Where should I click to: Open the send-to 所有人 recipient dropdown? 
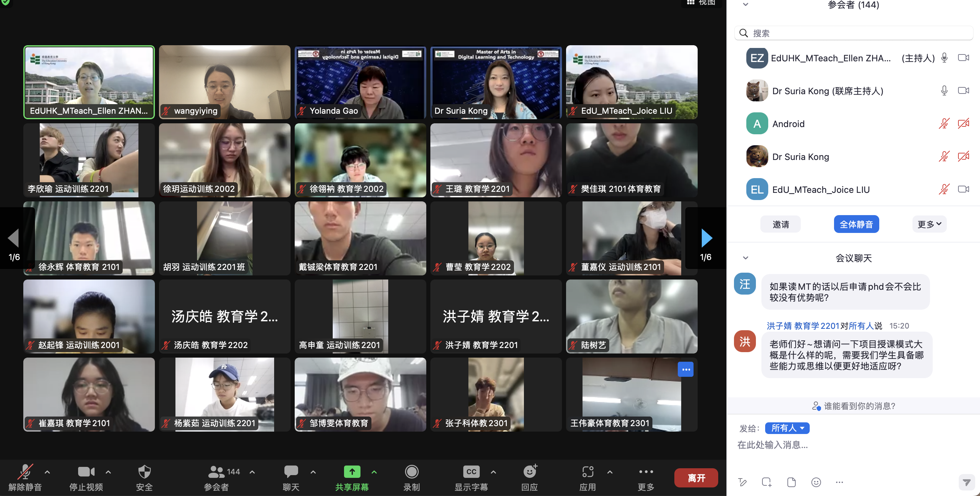(x=787, y=428)
